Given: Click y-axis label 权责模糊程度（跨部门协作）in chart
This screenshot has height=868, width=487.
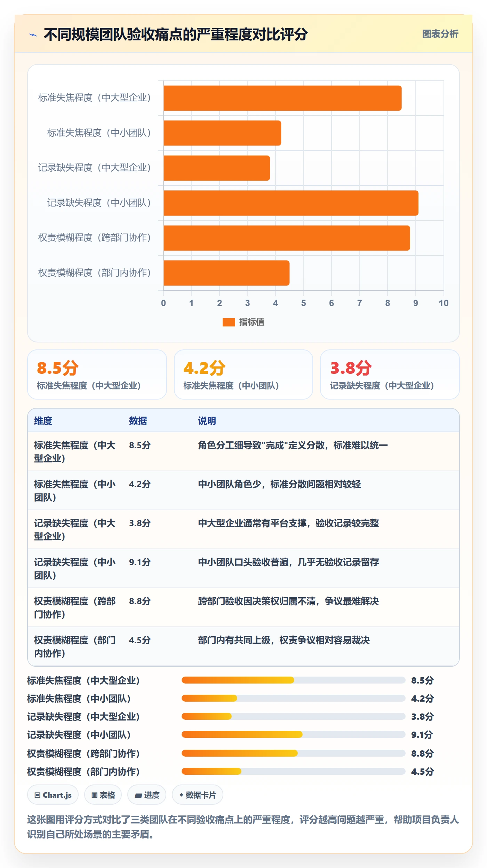Looking at the screenshot, I should (94, 238).
